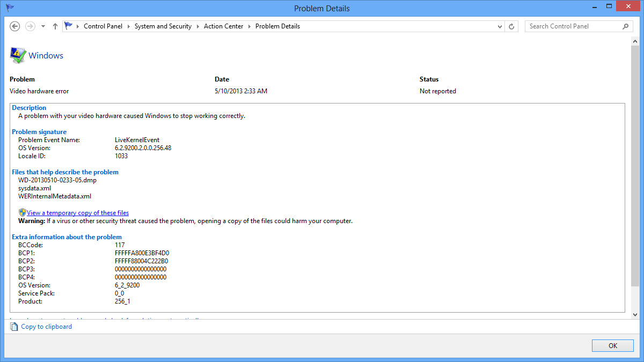Click the BCP1 value FFFFFA800E3BF4D0
644x362 pixels.
(x=142, y=253)
